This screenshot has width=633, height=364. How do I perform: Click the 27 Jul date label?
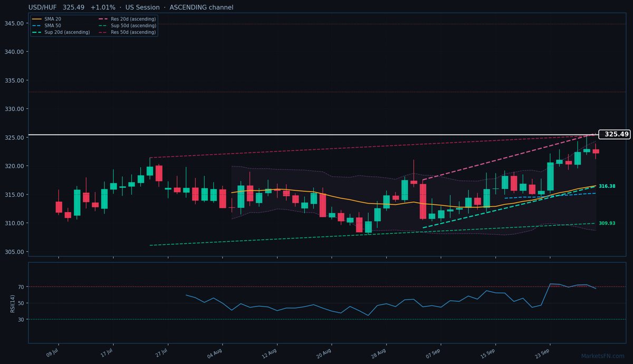click(161, 352)
